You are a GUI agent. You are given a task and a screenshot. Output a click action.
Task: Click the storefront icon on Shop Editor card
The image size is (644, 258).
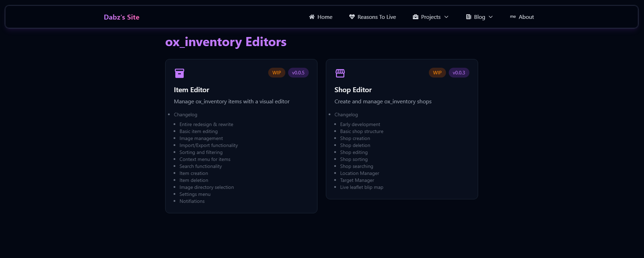[x=340, y=73]
